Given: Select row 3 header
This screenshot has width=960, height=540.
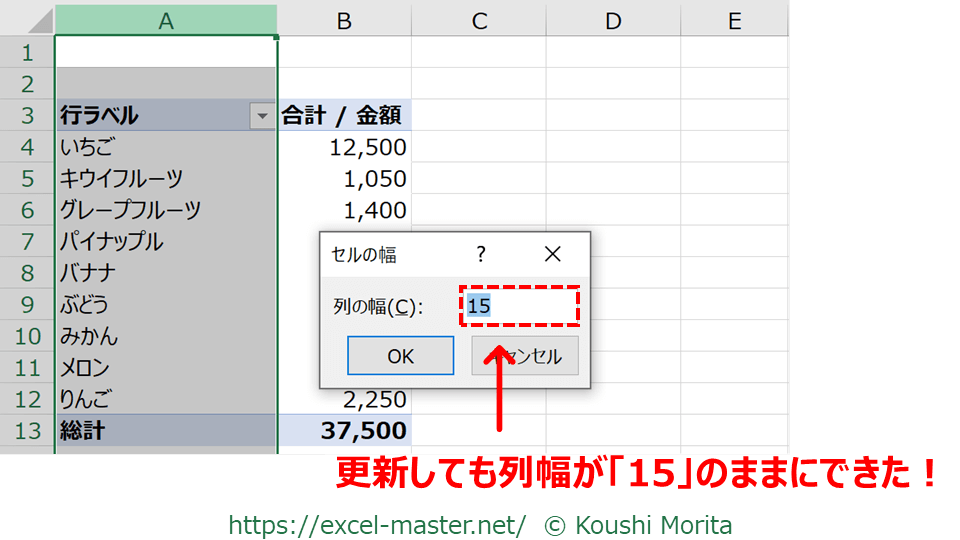Looking at the screenshot, I should (x=27, y=116).
